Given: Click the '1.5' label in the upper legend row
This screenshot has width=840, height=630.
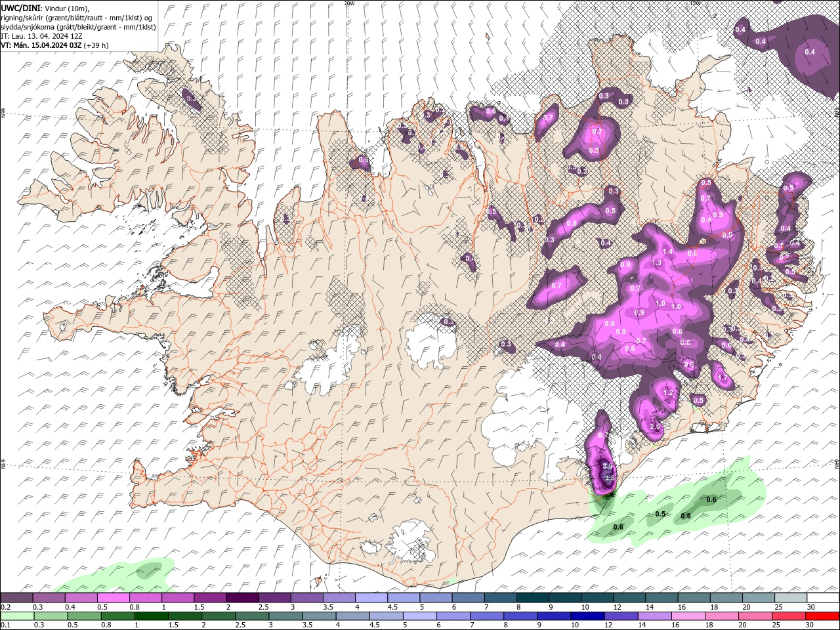Looking at the screenshot, I should click(x=198, y=607).
